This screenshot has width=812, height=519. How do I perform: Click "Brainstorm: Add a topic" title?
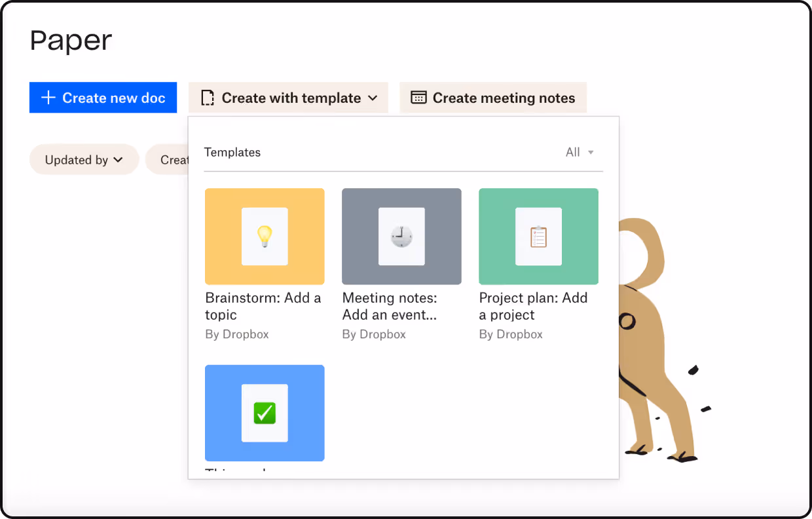click(263, 306)
